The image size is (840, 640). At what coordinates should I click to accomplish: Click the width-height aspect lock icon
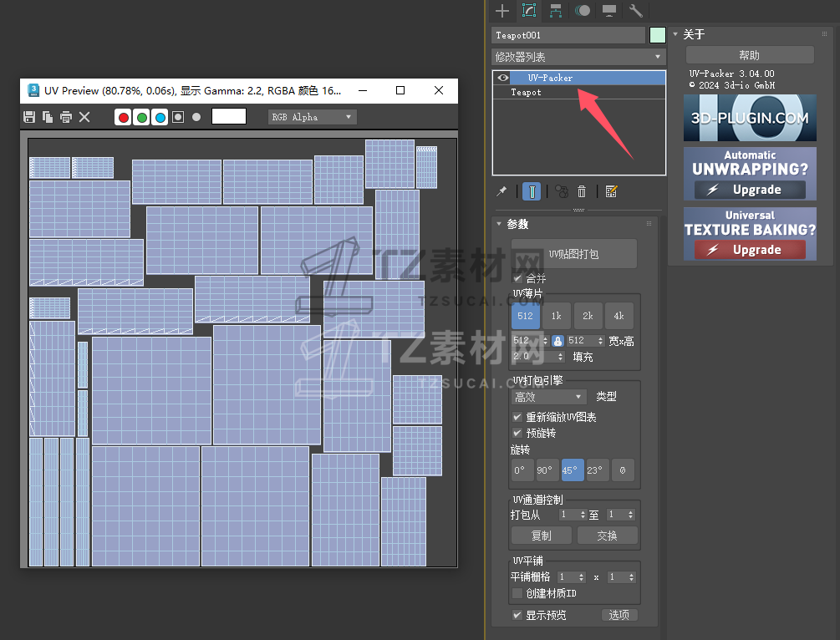(x=557, y=341)
